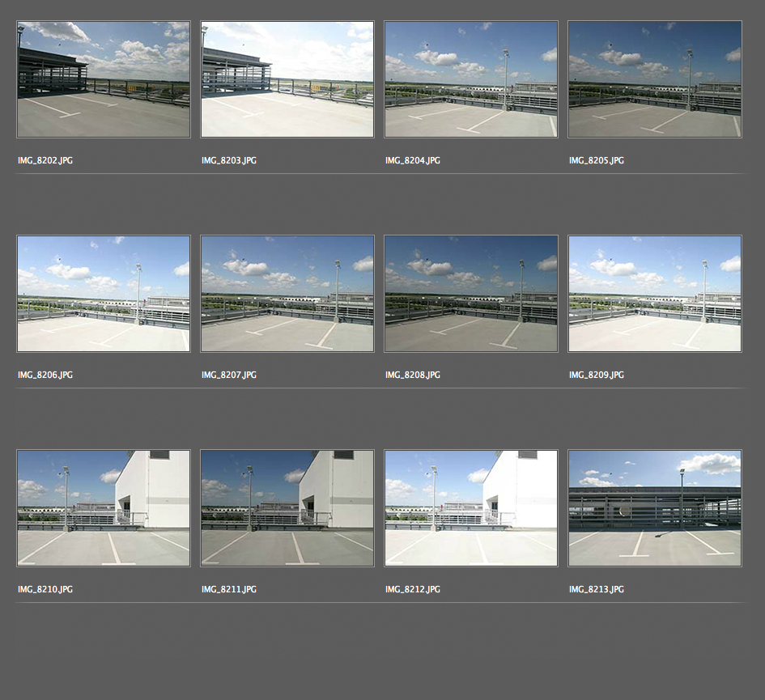
Task: Click the filename label IMG_8205.JPG
Action: [597, 161]
